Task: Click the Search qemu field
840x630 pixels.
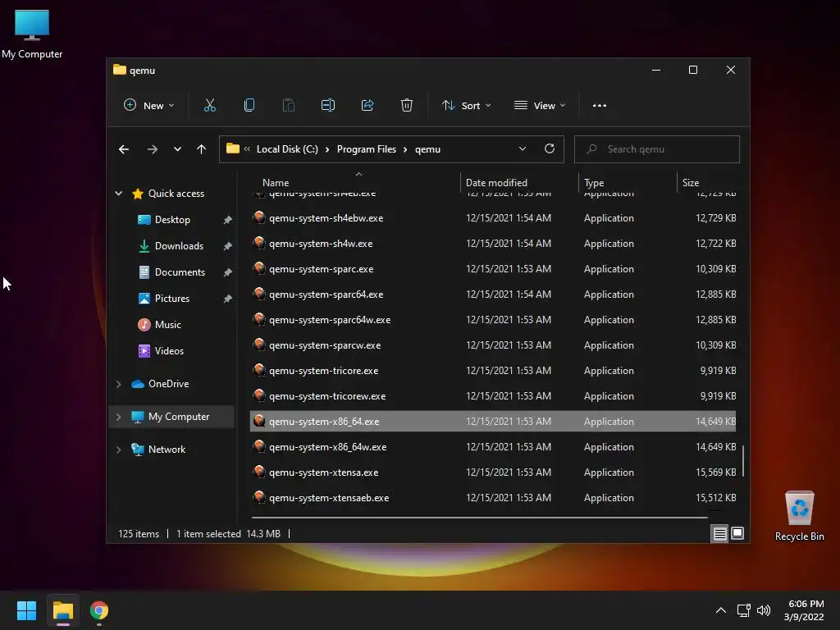Action: click(x=657, y=149)
